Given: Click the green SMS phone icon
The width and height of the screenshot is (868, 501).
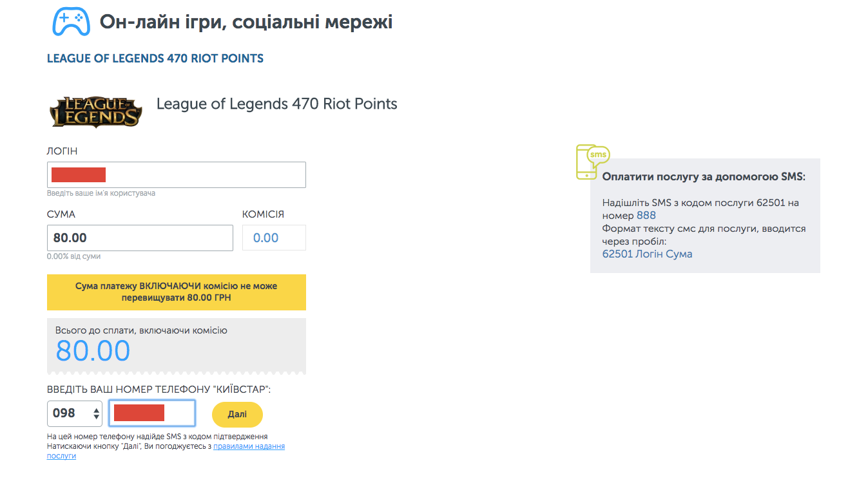Looking at the screenshot, I should point(592,162).
